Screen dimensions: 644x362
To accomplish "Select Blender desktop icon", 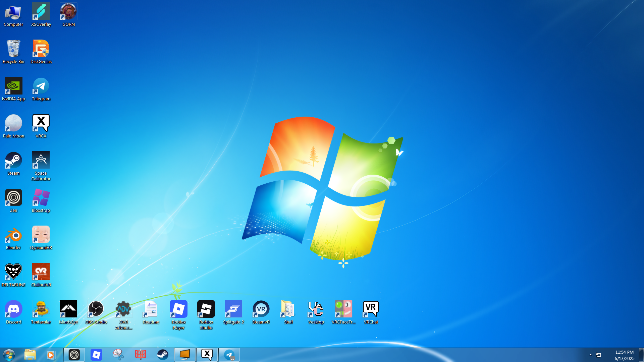I will (13, 238).
